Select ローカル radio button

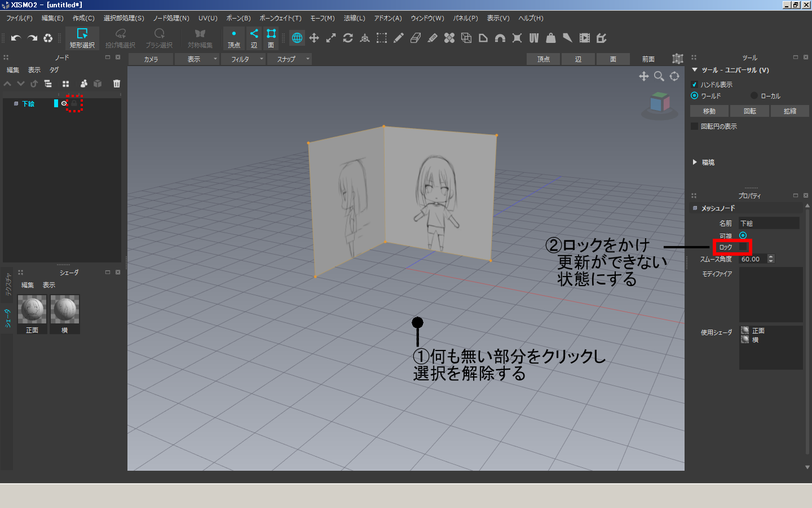click(x=754, y=95)
